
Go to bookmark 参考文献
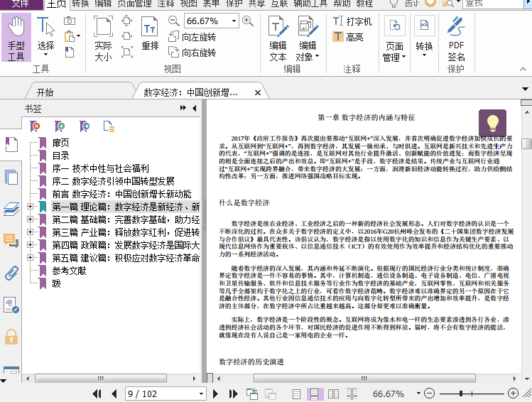(69, 271)
